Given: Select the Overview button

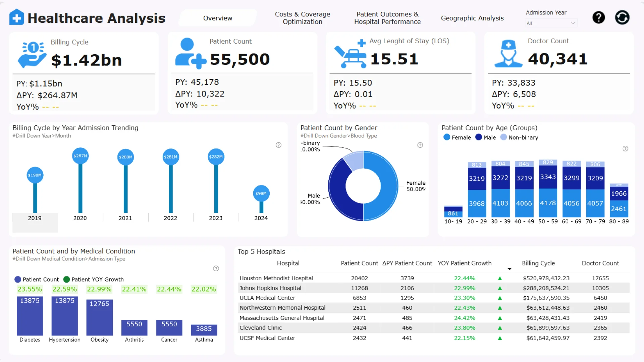Looking at the screenshot, I should (x=217, y=18).
